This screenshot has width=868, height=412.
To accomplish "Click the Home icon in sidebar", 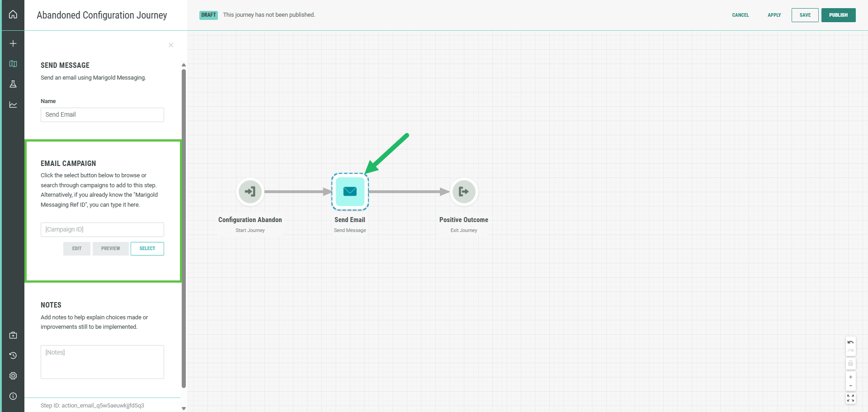I will pos(13,14).
